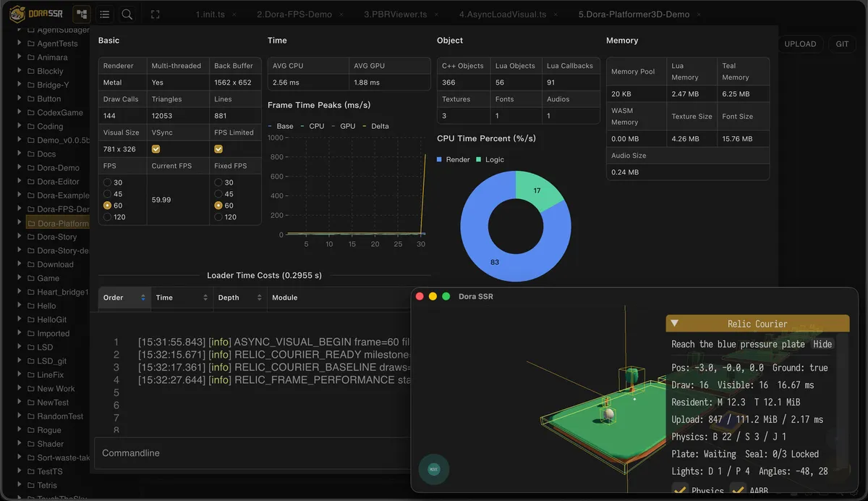Switch to the 2.Dora-FPS-Demo tab
The width and height of the screenshot is (868, 501).
coord(294,14)
